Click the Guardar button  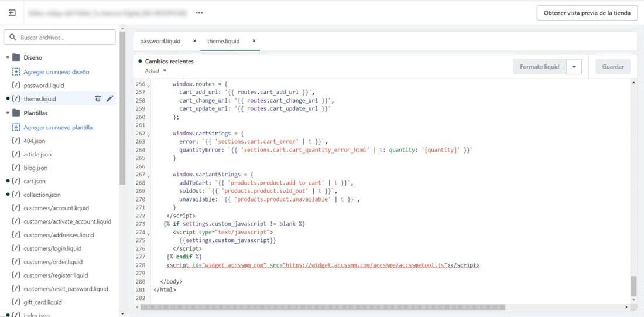(x=613, y=67)
